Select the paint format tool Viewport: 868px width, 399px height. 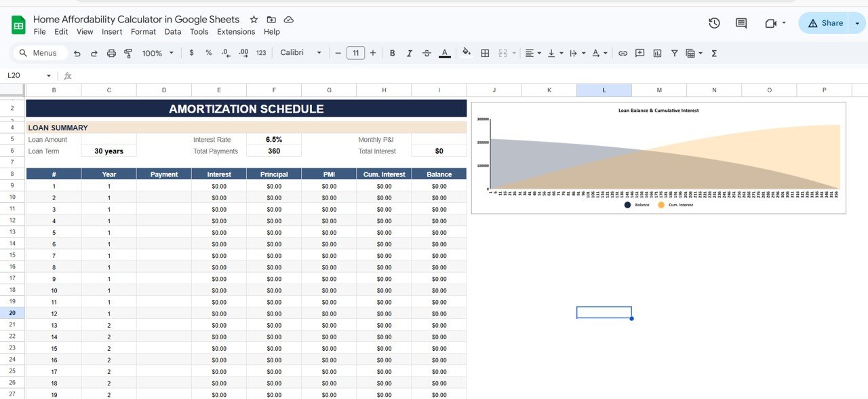128,53
